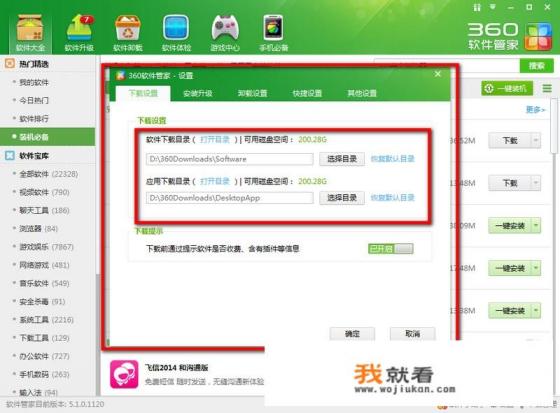The image size is (560, 413).
Task: Select 浏览器 (84) category
Action: [x=39, y=229]
